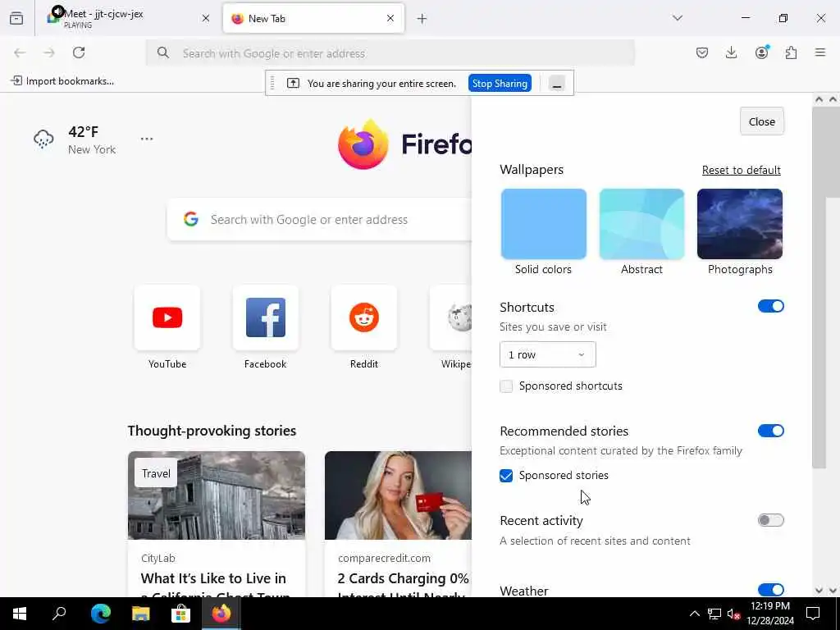Toggle the Shortcuts switch off
The width and height of the screenshot is (840, 630).
[771, 307]
